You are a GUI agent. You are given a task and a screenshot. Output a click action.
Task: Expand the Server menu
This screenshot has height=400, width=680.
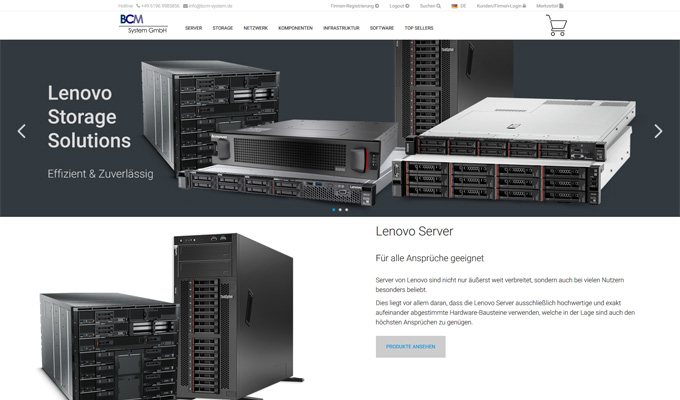point(194,28)
